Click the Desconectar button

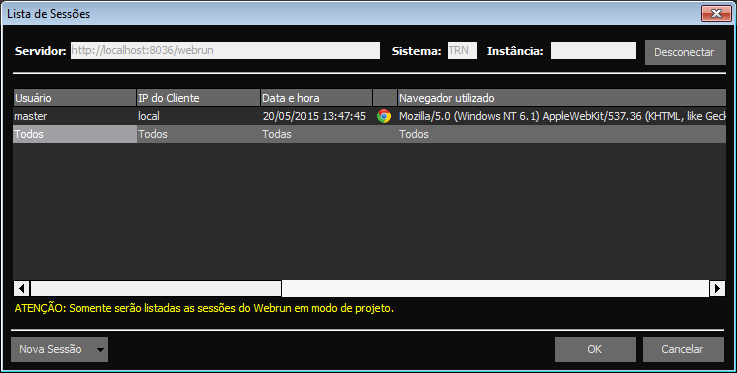click(x=685, y=52)
